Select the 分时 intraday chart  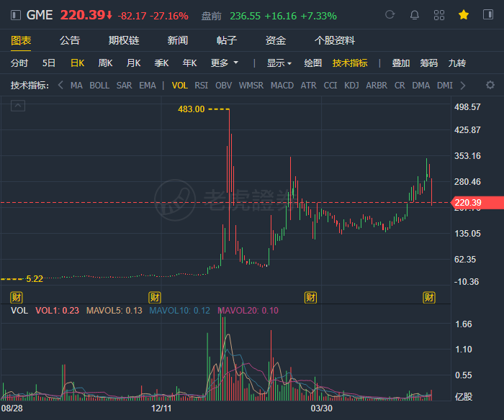19,63
